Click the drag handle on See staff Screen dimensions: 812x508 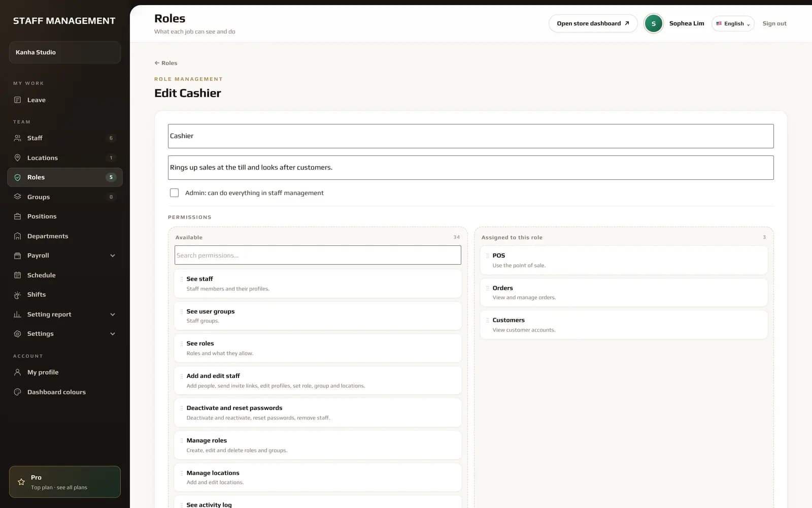coord(182,279)
